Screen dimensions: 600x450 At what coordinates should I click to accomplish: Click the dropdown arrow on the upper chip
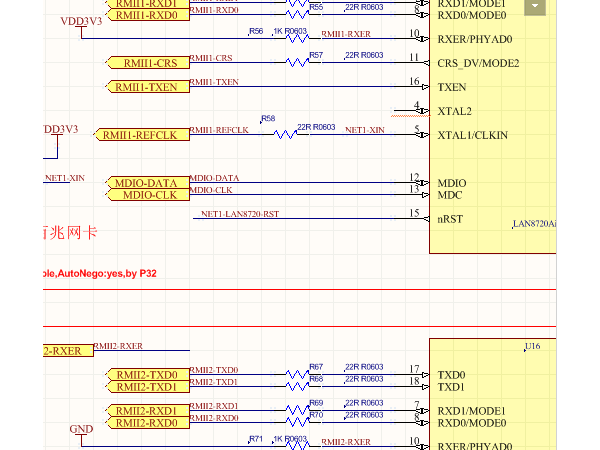(x=535, y=7)
